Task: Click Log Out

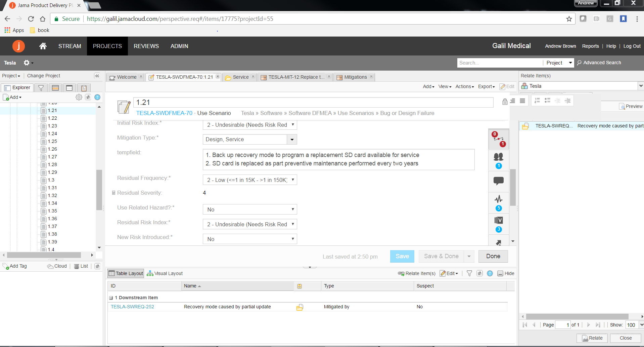Action: pyautogui.click(x=632, y=46)
